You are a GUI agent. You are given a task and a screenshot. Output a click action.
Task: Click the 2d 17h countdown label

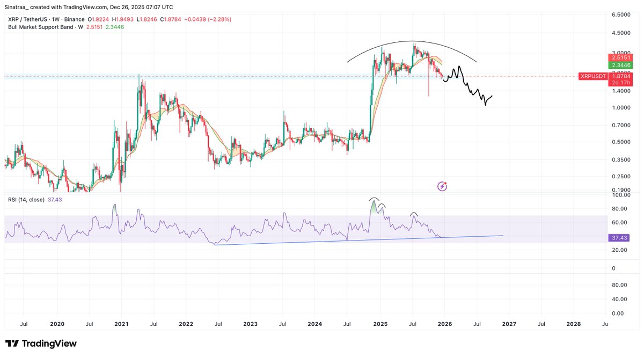[x=621, y=83]
